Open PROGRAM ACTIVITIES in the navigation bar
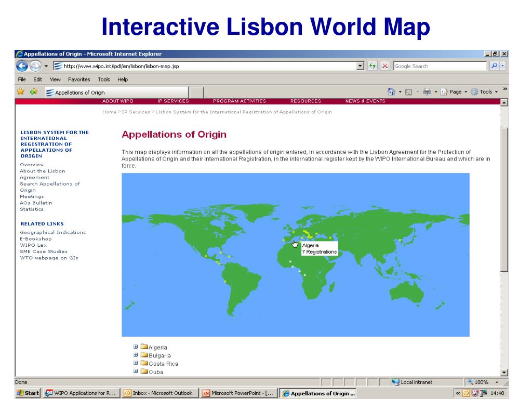Viewport: 532px width, 399px height. click(x=240, y=101)
